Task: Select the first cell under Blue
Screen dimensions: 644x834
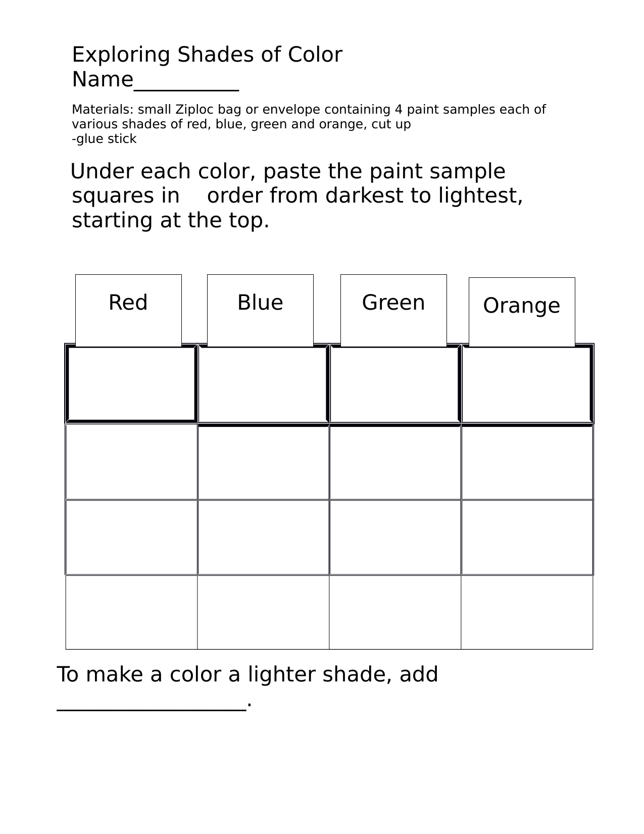Action: (263, 384)
